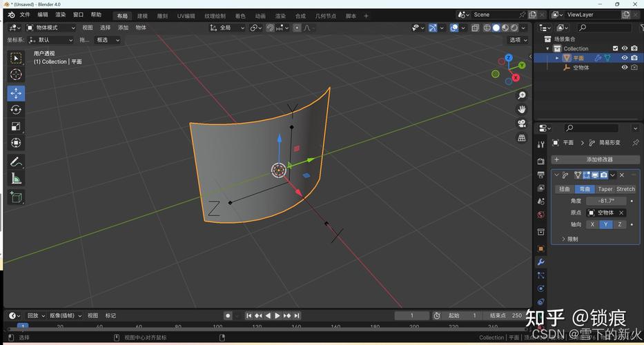Screen dimensions: 644x345
Task: Click the pan view hand icon
Action: 522,109
